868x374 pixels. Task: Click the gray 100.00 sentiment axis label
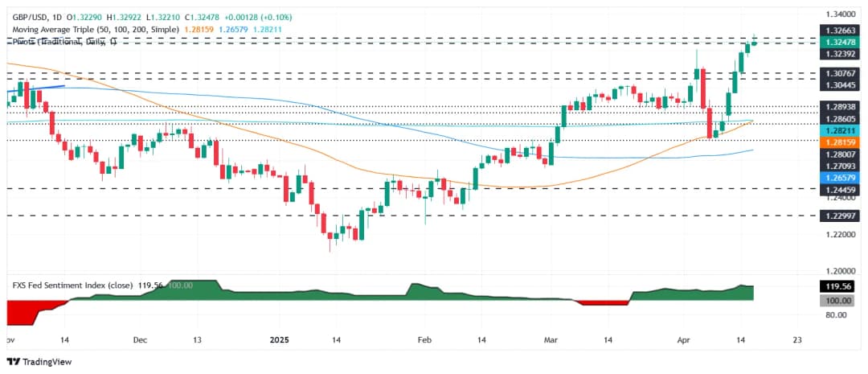click(x=835, y=300)
